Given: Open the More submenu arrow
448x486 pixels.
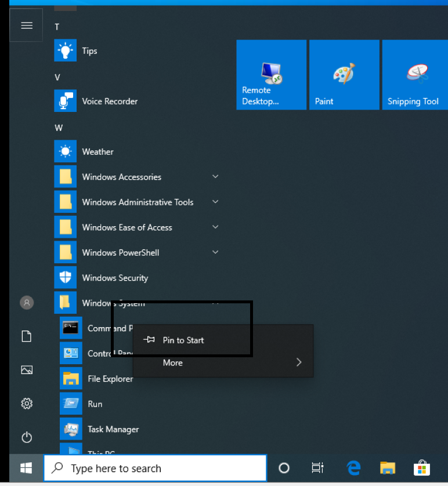Looking at the screenshot, I should coord(299,362).
